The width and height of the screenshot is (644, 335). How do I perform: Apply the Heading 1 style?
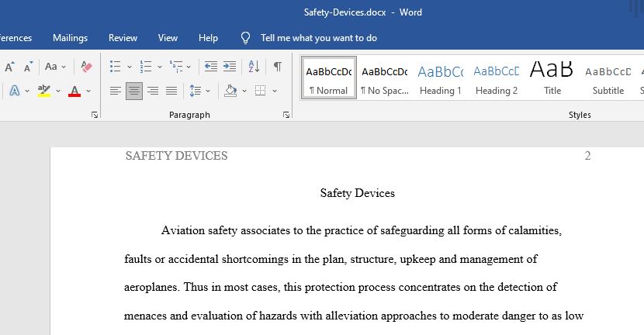pyautogui.click(x=440, y=78)
